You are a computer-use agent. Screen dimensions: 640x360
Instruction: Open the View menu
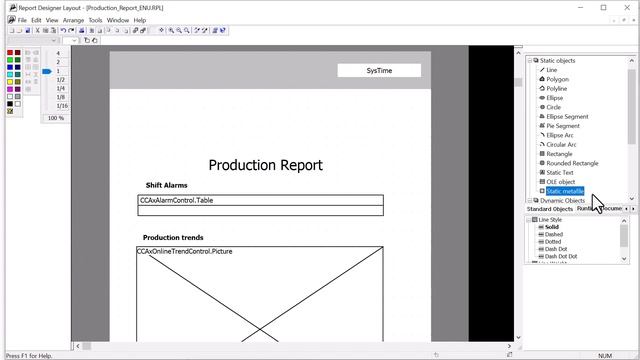click(52, 20)
